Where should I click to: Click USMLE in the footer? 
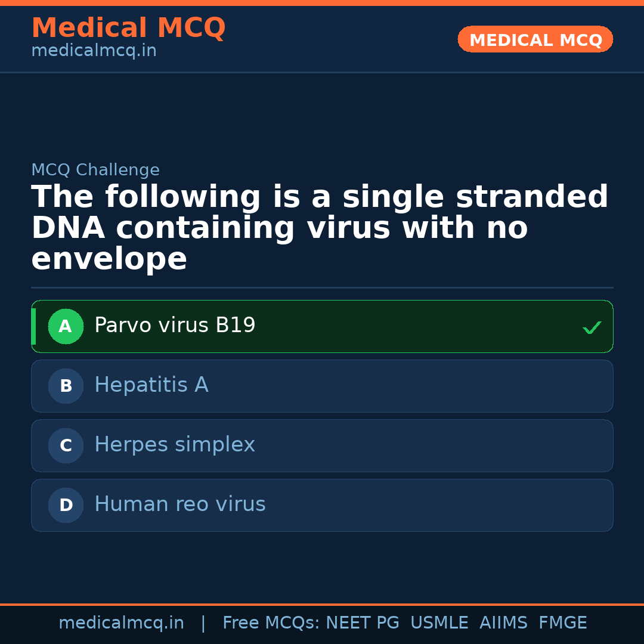(x=439, y=623)
